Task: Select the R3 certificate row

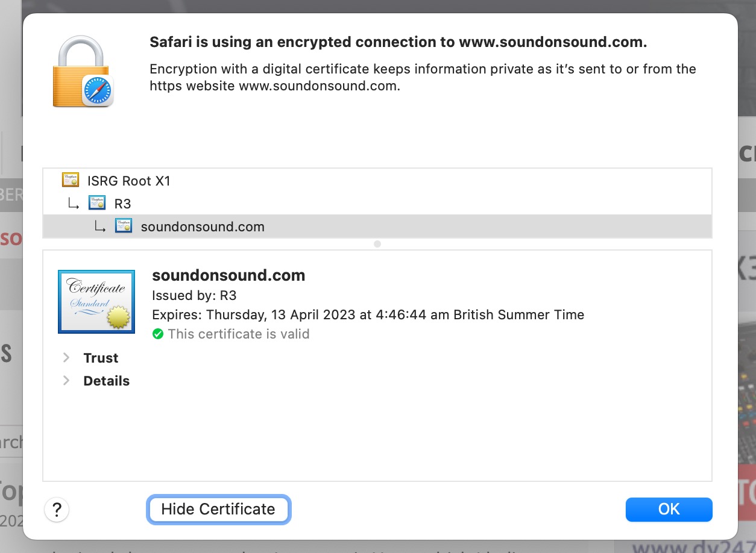Action: (x=123, y=204)
